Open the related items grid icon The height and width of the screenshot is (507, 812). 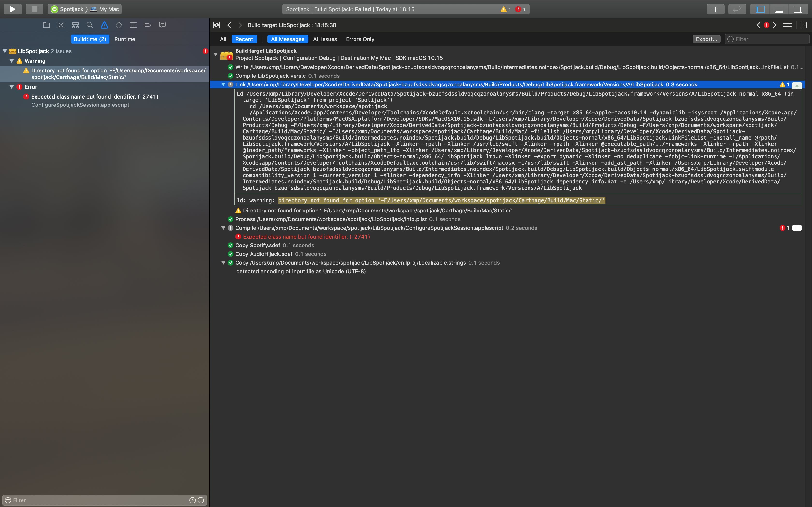tap(217, 25)
